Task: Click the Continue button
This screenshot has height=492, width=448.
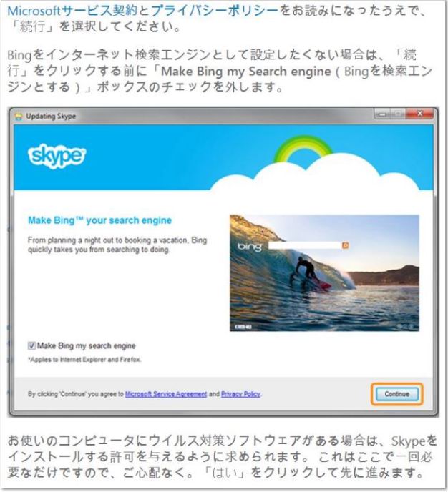Action: coord(397,394)
